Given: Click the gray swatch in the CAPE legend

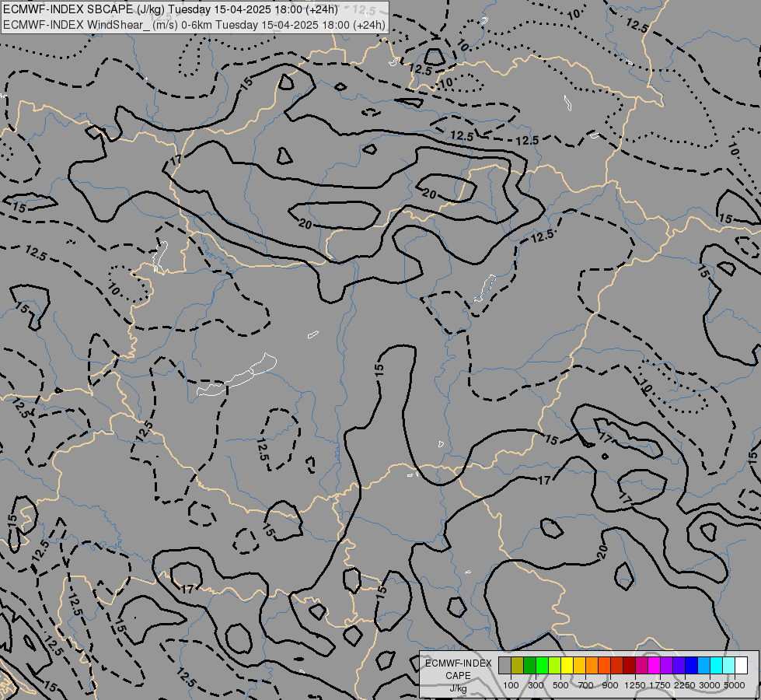Looking at the screenshot, I should click(x=504, y=665).
